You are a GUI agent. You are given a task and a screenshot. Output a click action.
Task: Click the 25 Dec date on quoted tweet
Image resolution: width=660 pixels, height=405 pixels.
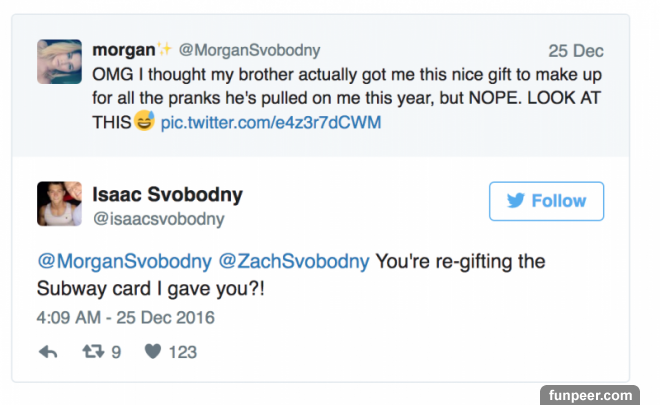point(576,51)
